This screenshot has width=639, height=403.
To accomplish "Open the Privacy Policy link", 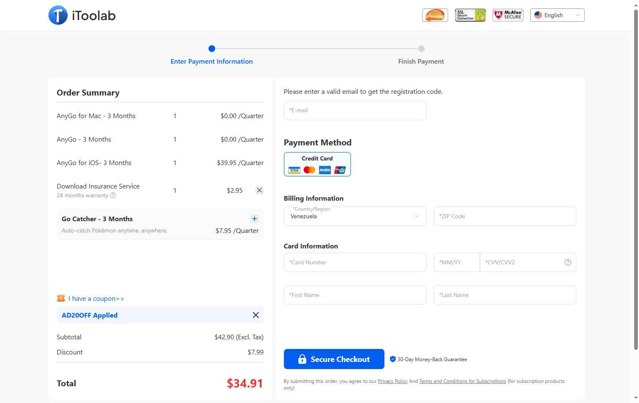I will [x=392, y=381].
